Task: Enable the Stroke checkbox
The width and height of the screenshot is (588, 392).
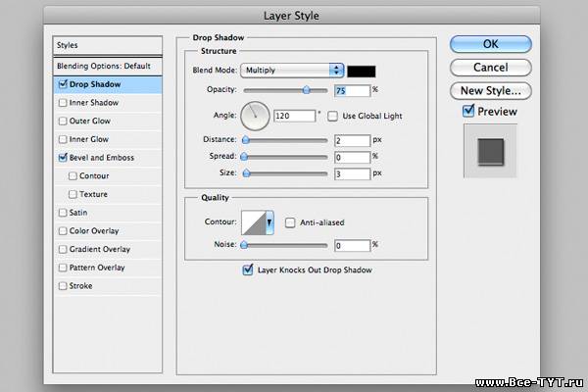Action: pyautogui.click(x=63, y=286)
